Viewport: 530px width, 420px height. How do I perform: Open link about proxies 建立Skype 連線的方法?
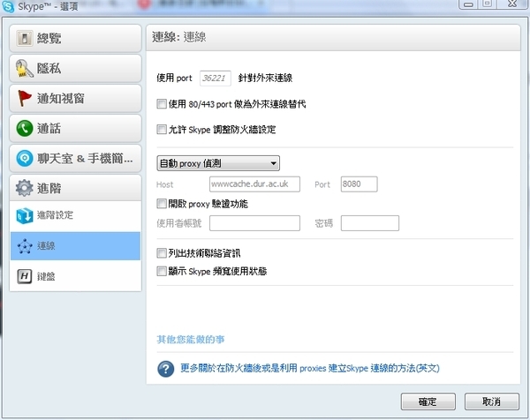310,368
